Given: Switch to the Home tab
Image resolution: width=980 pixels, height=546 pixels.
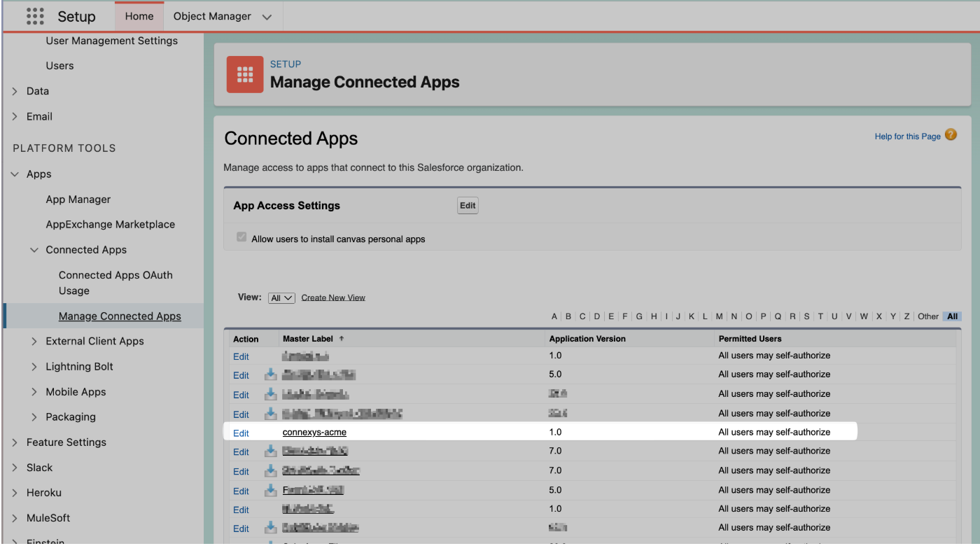Looking at the screenshot, I should point(139,16).
